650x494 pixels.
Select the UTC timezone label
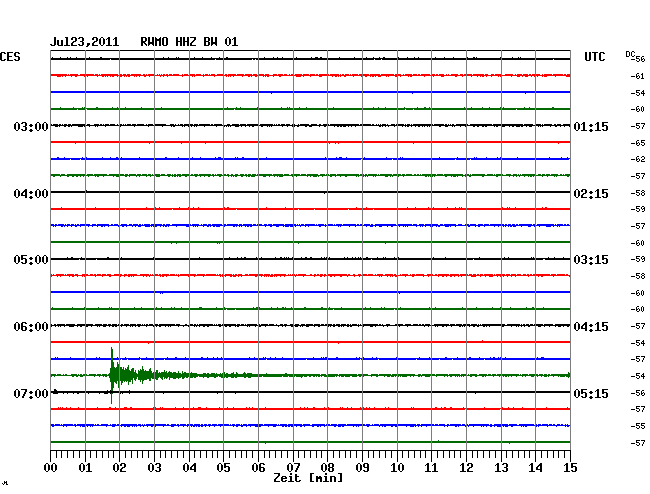(594, 57)
